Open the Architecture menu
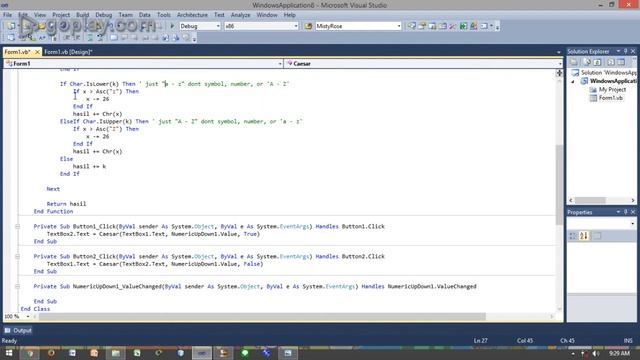 tap(192, 15)
